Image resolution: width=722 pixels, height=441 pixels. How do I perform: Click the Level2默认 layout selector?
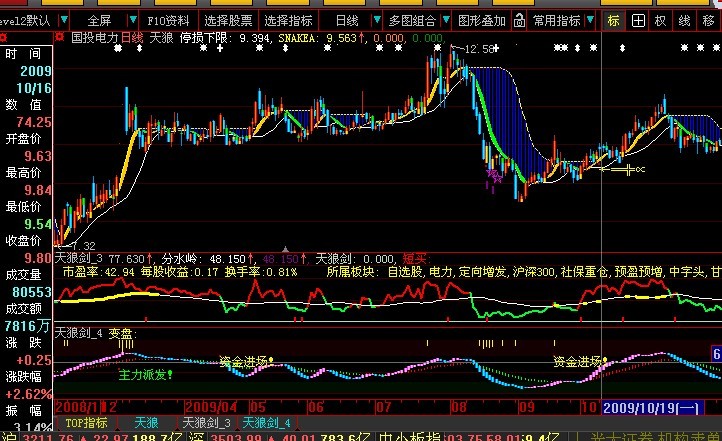point(25,21)
